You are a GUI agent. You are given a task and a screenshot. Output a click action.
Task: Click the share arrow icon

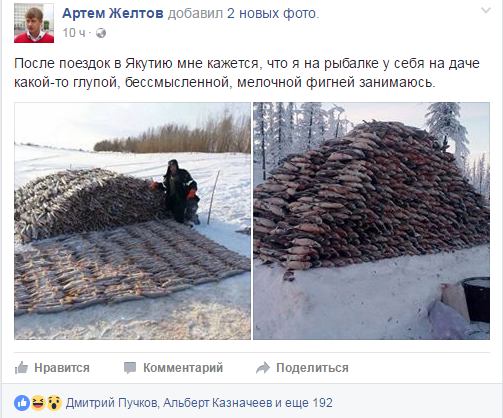(263, 368)
